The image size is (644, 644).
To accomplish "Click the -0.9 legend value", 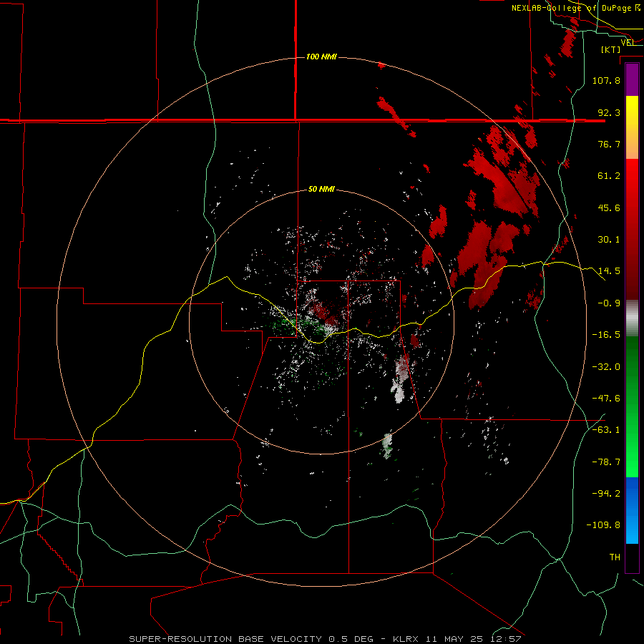I will tap(609, 303).
